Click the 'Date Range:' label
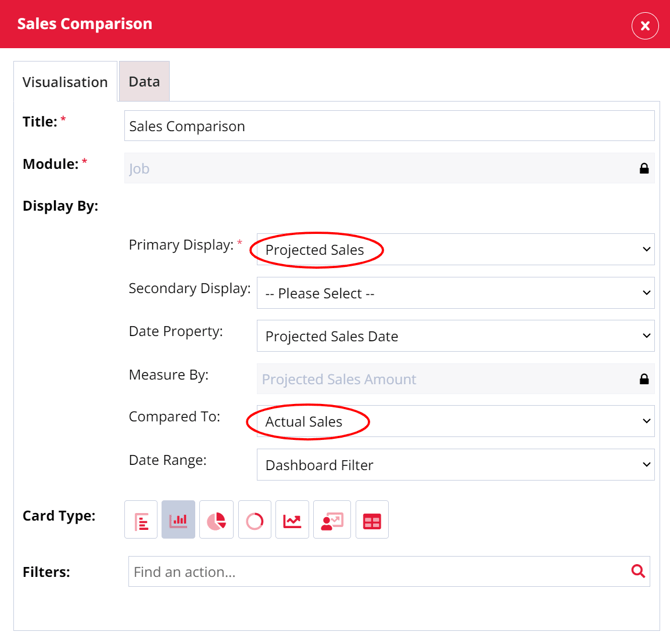The width and height of the screenshot is (670, 639). click(168, 460)
